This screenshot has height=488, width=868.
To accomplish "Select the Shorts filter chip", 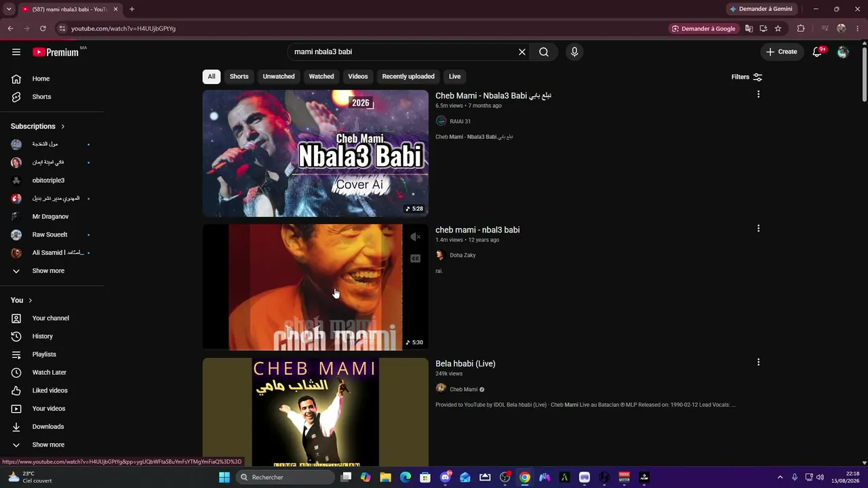I will click(x=239, y=77).
